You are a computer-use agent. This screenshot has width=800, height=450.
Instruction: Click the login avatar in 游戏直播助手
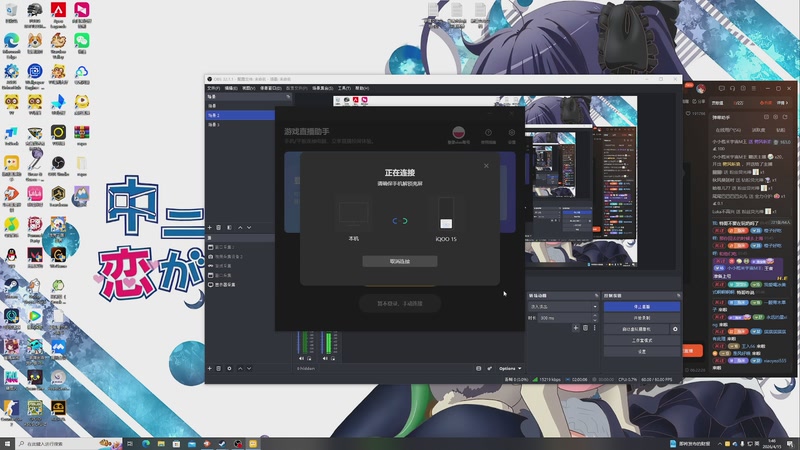[x=459, y=133]
